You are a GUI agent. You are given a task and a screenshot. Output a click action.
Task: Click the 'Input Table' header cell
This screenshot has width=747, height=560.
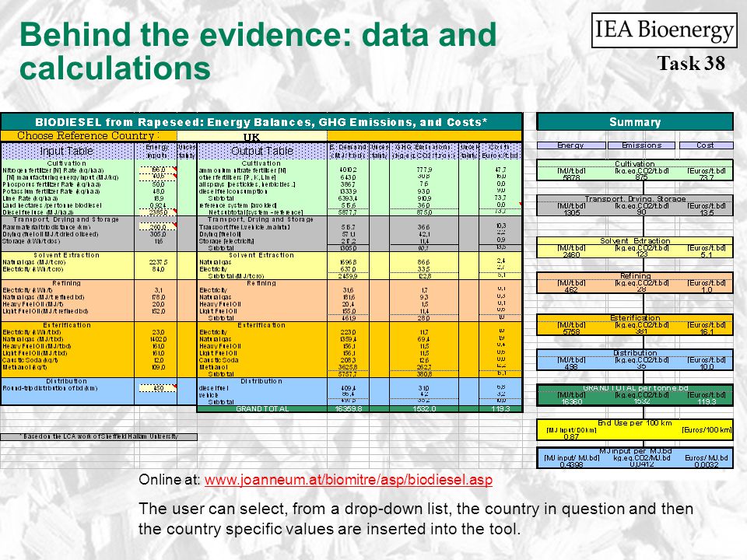67,151
